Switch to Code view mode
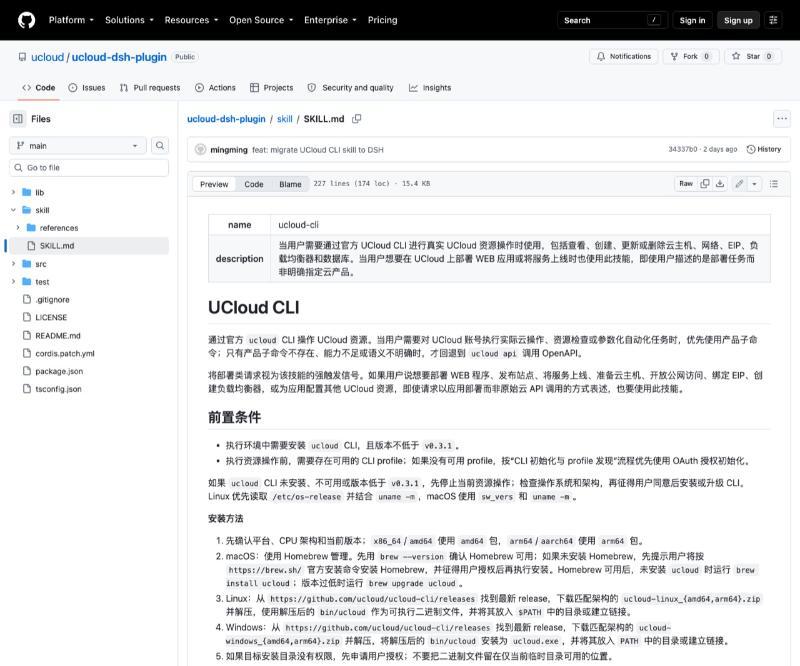Image resolution: width=800 pixels, height=666 pixels. (254, 184)
